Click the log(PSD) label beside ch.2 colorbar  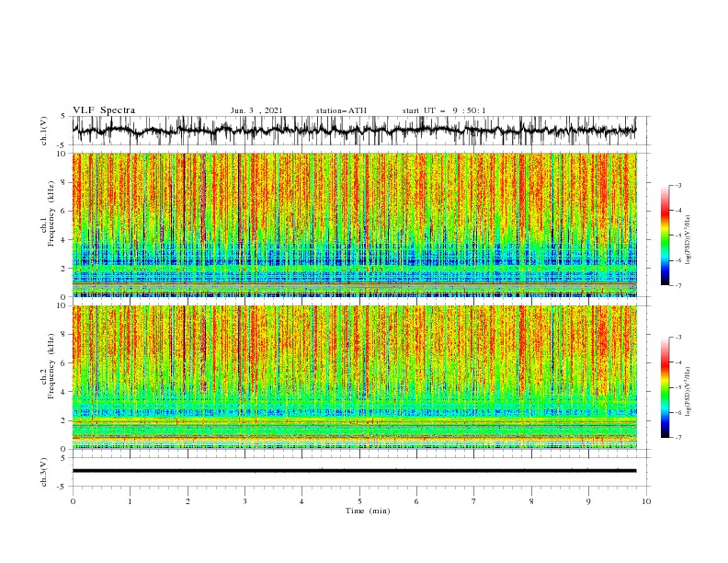click(x=688, y=392)
